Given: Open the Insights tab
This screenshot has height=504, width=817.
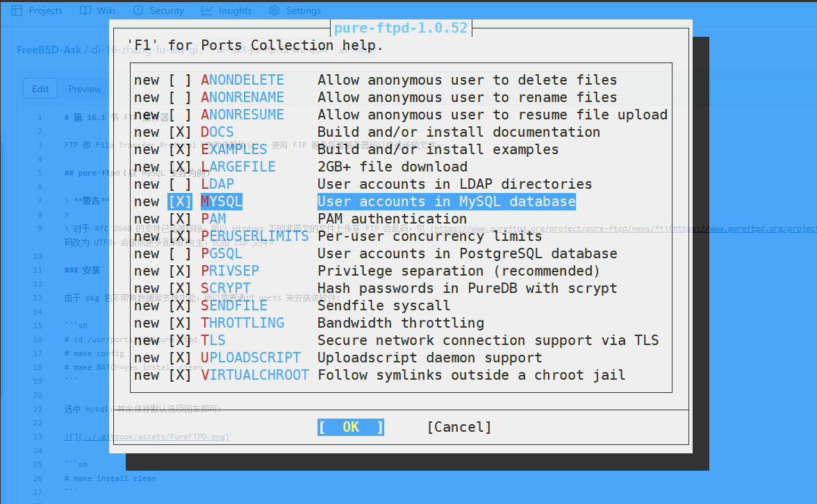Looking at the screenshot, I should (226, 10).
